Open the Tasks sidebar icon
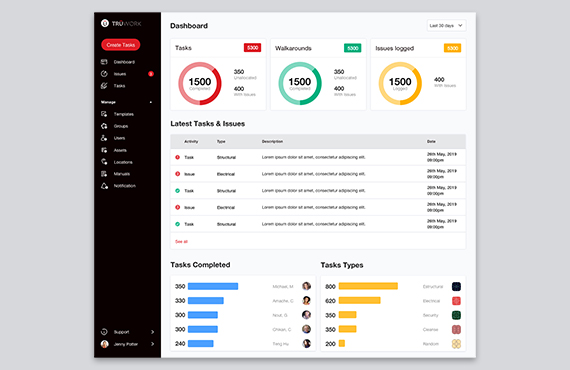 coord(104,86)
